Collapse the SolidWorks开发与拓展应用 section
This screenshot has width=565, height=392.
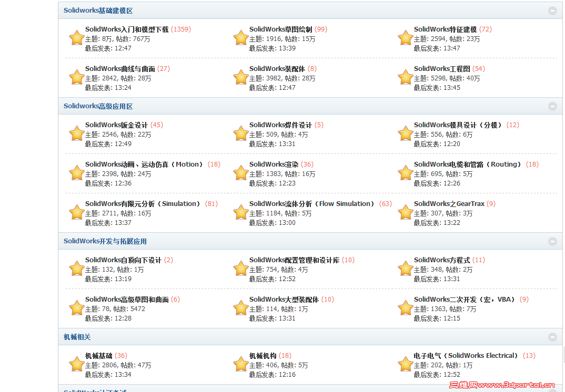[552, 241]
